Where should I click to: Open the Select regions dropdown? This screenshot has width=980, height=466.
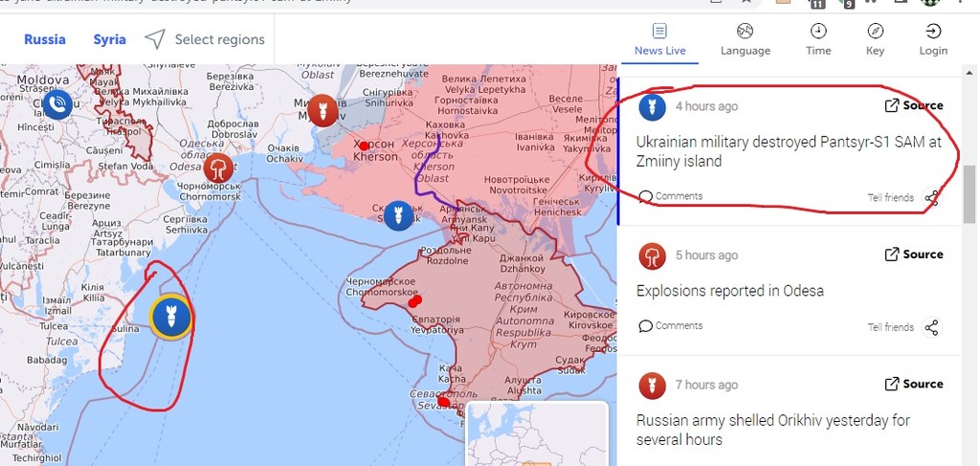point(205,39)
